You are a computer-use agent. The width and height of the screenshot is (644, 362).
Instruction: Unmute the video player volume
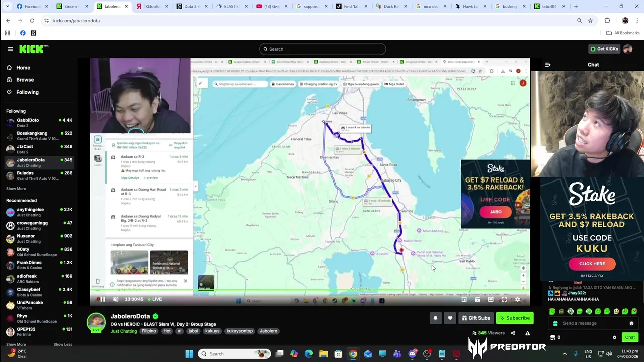[x=116, y=299]
